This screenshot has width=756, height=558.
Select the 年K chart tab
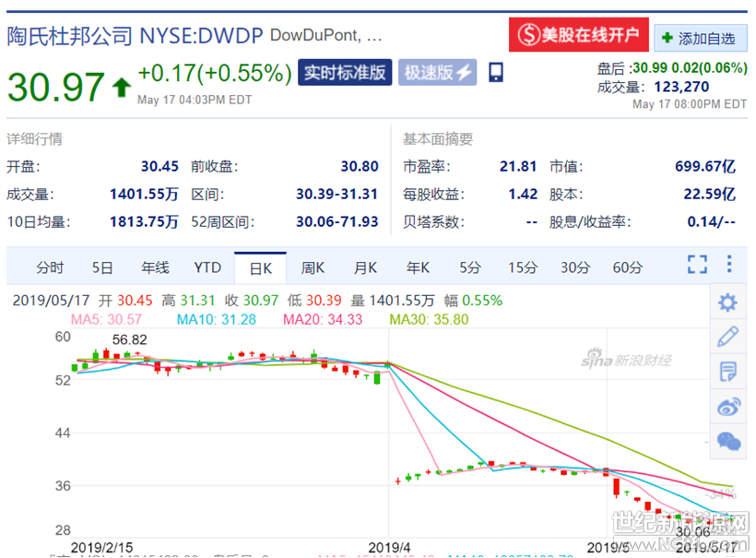(x=418, y=267)
